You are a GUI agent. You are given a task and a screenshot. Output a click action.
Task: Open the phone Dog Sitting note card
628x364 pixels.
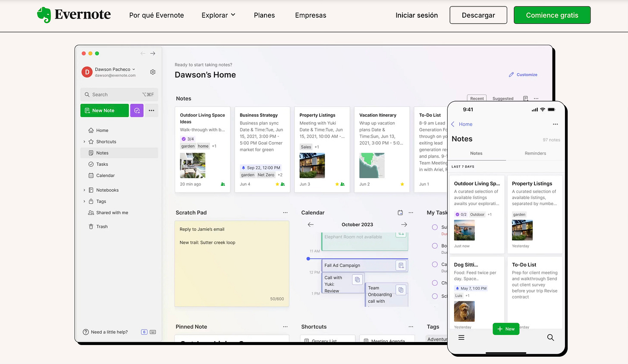(x=477, y=294)
